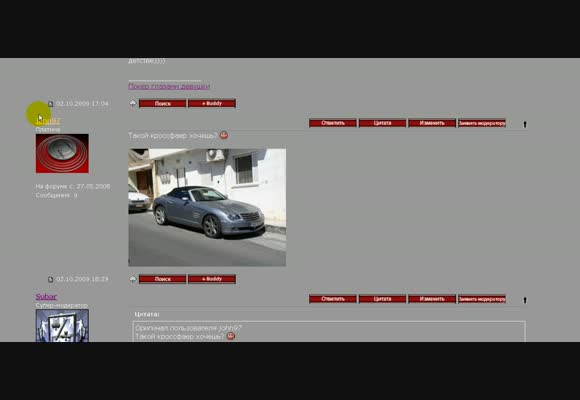
Task: Click the up arrow in Subar's post header
Action: click(x=525, y=300)
